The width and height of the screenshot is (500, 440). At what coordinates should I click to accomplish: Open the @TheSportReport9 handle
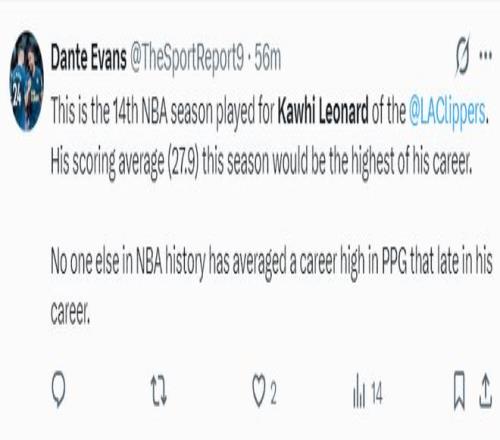point(187,59)
